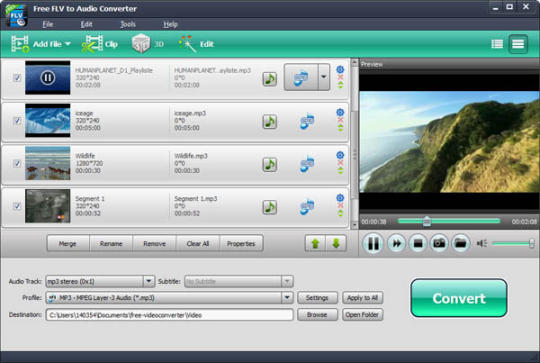Click the profile format icon for Segment 1
Image resolution: width=540 pixels, height=363 pixels.
pos(307,207)
